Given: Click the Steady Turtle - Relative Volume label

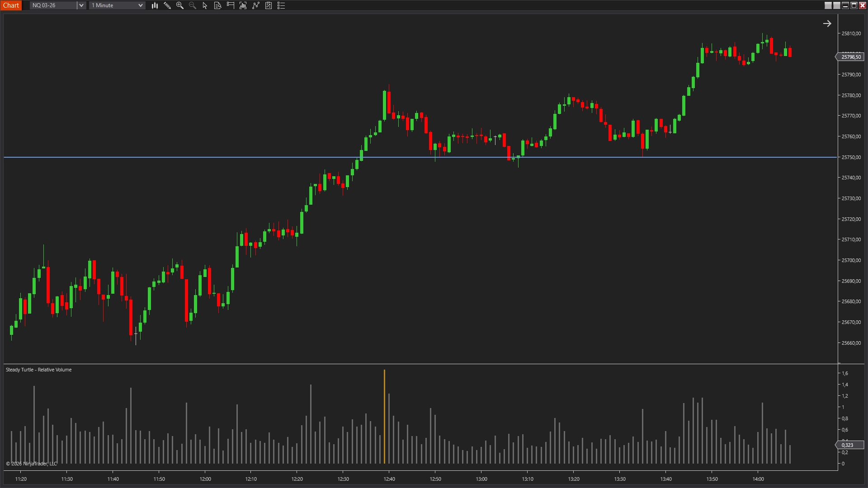Looking at the screenshot, I should [38, 370].
